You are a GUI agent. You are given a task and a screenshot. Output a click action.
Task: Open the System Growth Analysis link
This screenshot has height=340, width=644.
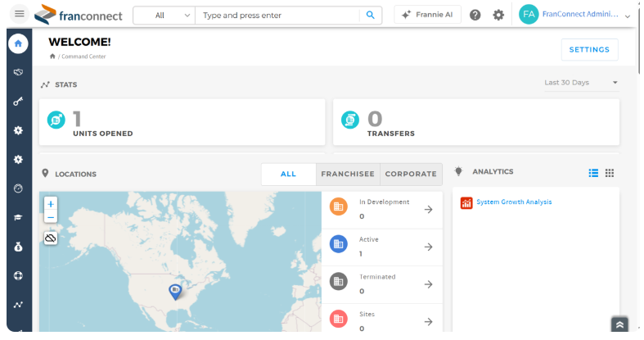pos(514,202)
